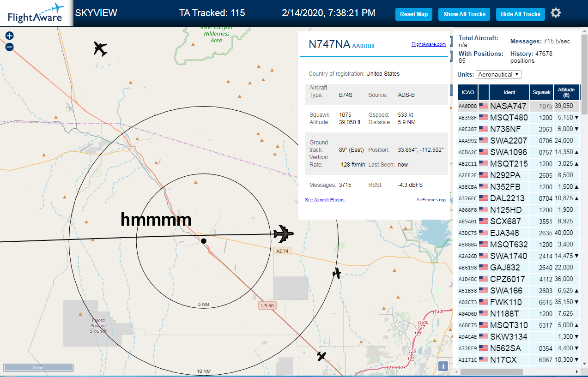The image size is (588, 377).
Task: Click the US flag in SWA2207 row
Action: [x=484, y=141]
